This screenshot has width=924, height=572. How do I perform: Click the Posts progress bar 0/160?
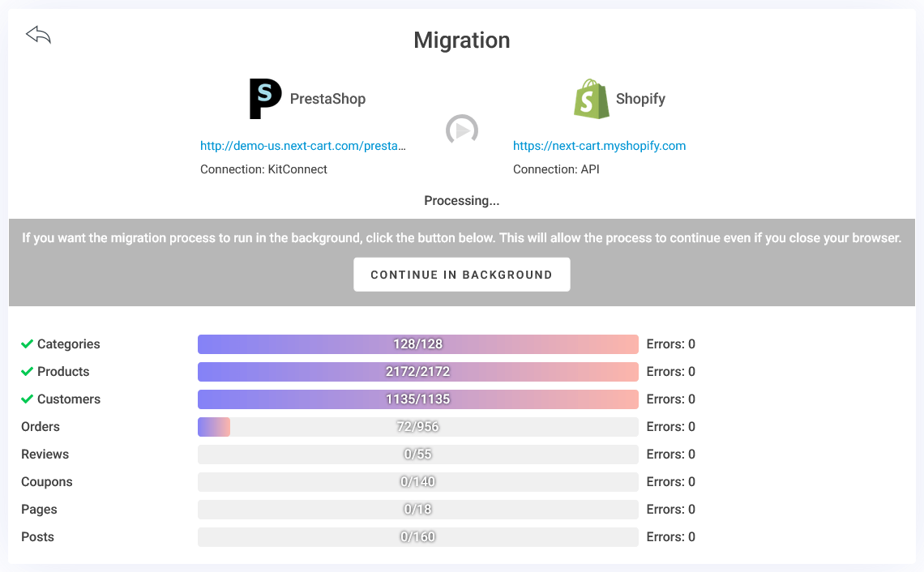(417, 537)
